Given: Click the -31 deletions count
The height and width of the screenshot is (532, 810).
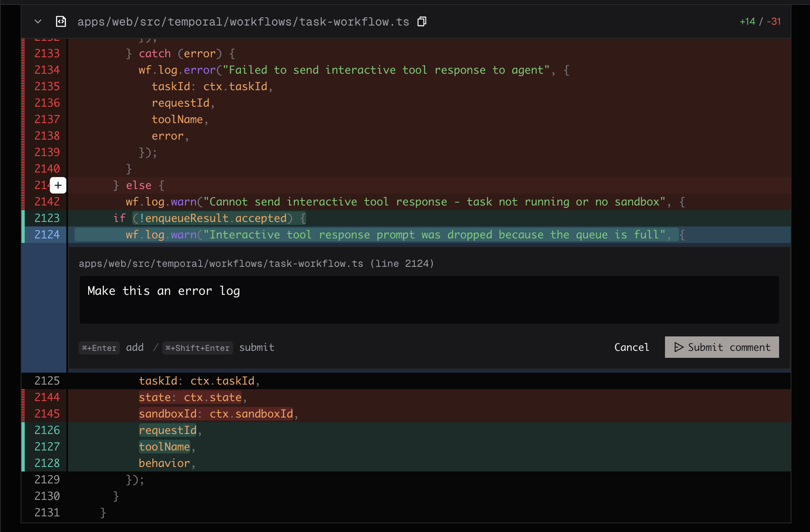Looking at the screenshot, I should pyautogui.click(x=774, y=21).
